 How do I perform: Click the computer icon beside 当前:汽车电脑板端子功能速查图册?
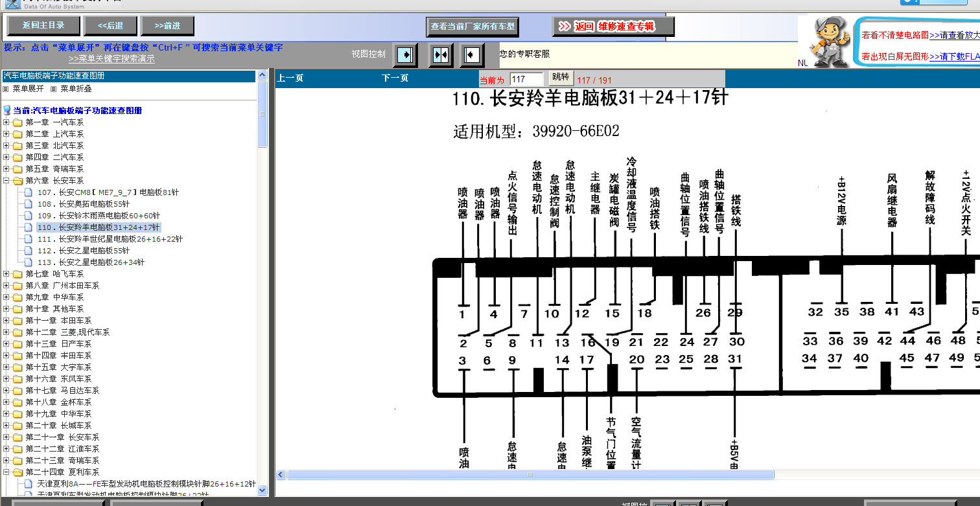(7, 111)
